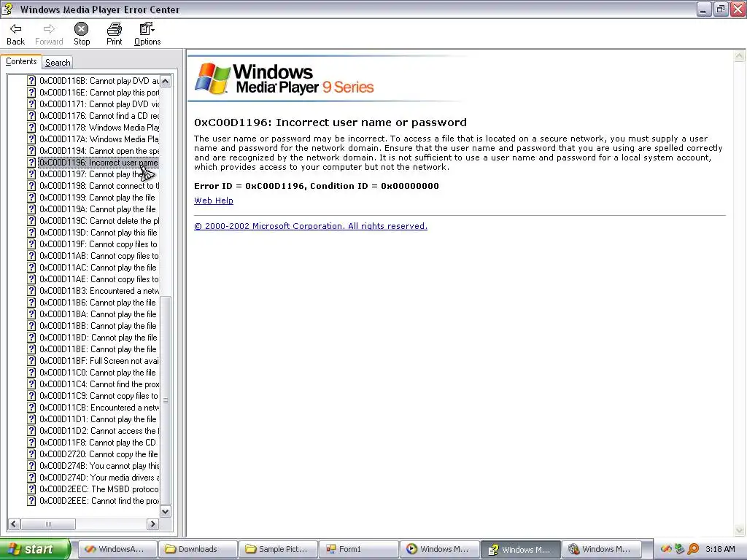Open topic 0xC00D274D Your media drivers
The image size is (747, 560).
[99, 478]
